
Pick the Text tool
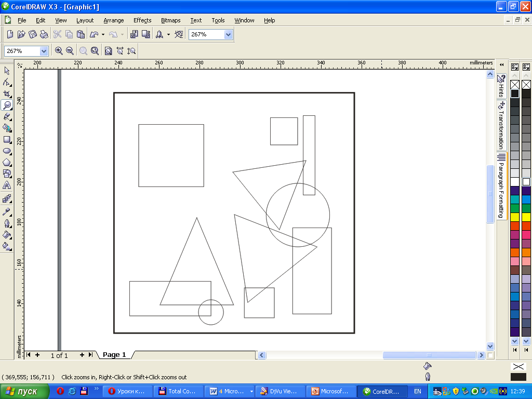(x=7, y=185)
